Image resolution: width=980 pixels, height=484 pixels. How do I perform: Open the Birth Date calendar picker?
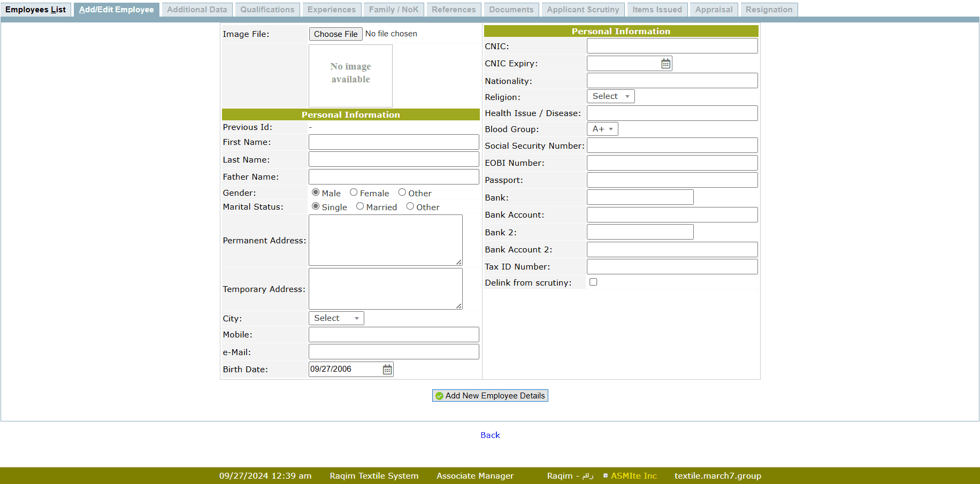point(387,370)
